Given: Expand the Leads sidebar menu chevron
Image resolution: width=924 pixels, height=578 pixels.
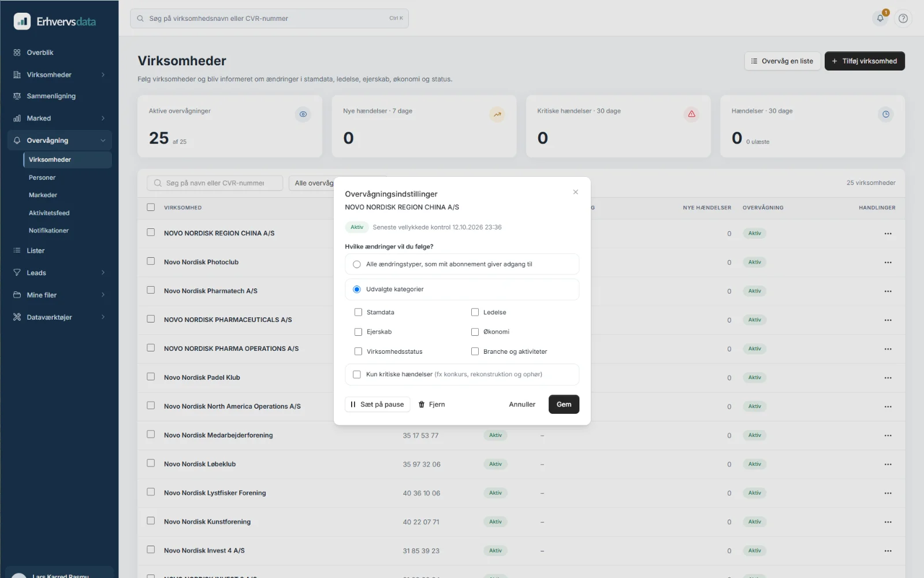Looking at the screenshot, I should pos(103,273).
